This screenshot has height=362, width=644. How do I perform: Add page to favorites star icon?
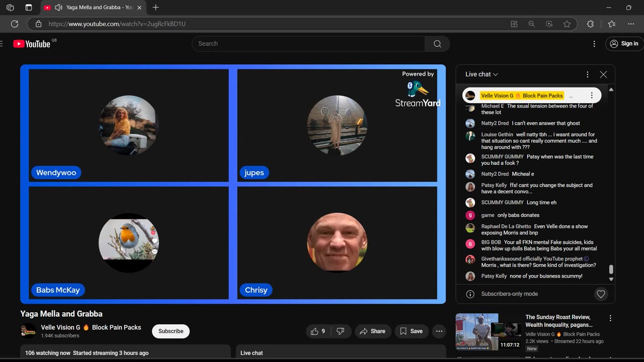567,24
